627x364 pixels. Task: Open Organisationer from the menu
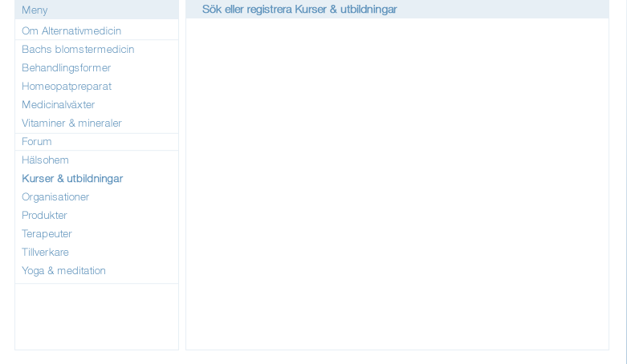click(x=55, y=196)
